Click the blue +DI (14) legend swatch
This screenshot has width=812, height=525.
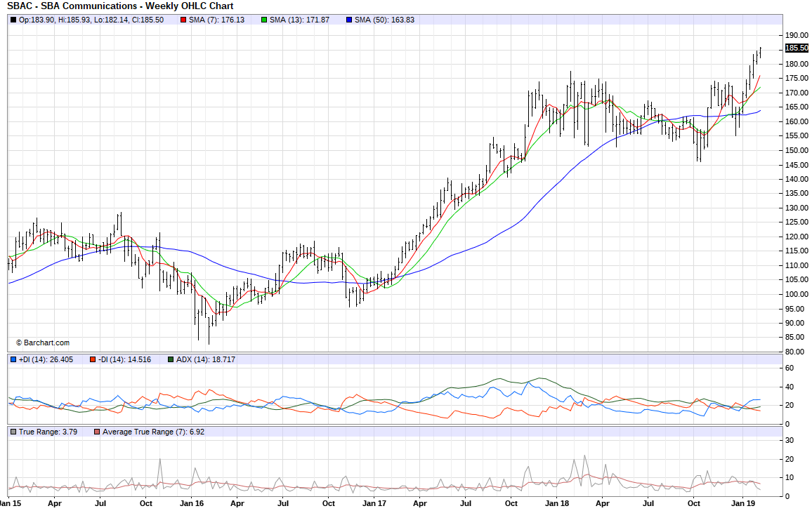pos(13,359)
